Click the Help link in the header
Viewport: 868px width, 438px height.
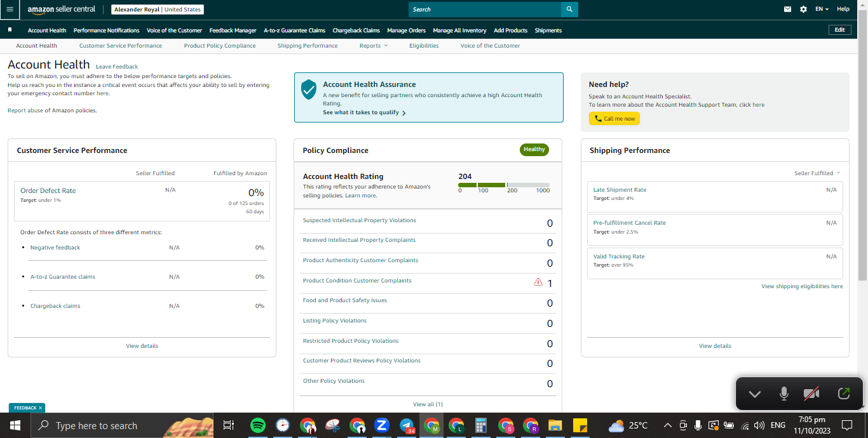click(x=843, y=9)
